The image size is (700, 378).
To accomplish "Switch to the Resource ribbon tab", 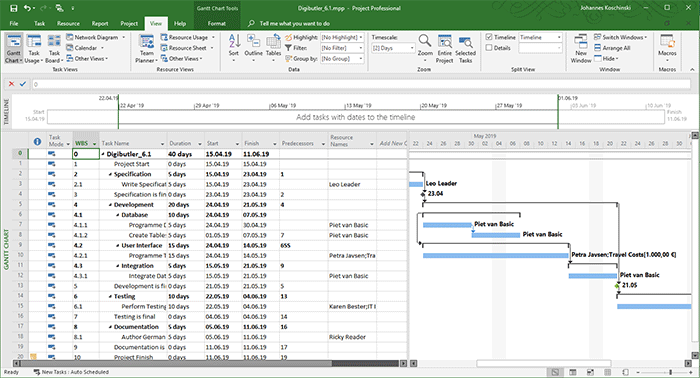I will [x=68, y=23].
